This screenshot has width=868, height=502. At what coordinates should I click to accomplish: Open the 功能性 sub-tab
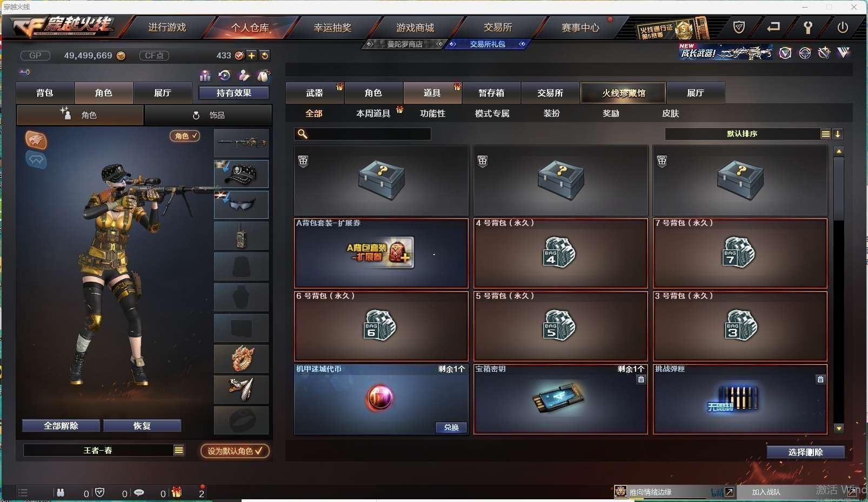pyautogui.click(x=432, y=113)
